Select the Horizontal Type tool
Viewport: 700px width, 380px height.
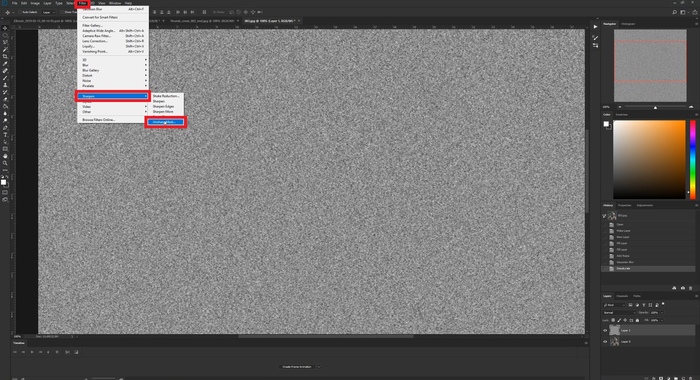(5, 134)
